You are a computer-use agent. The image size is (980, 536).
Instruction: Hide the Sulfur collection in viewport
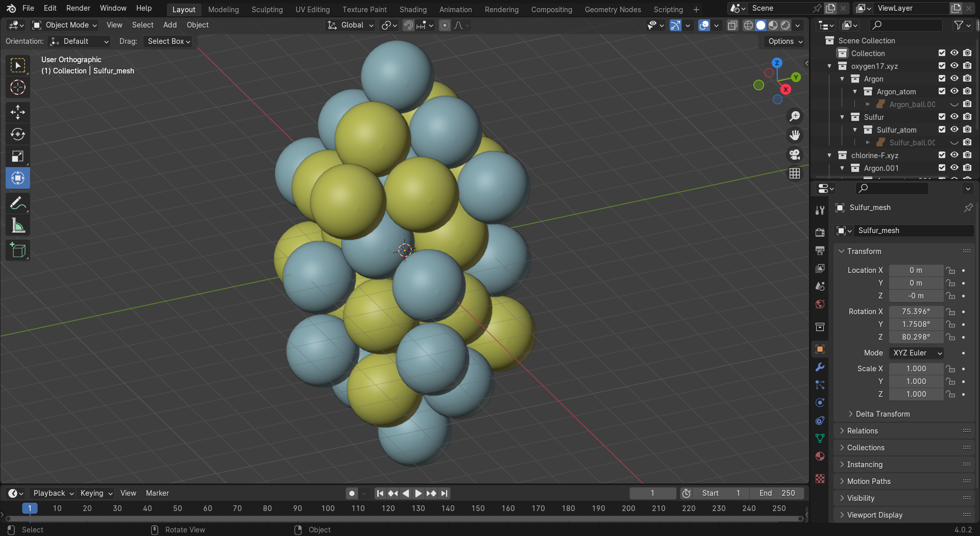click(954, 117)
